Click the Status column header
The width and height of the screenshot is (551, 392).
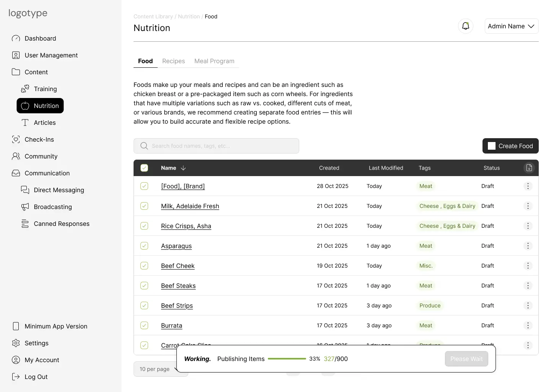pos(492,168)
